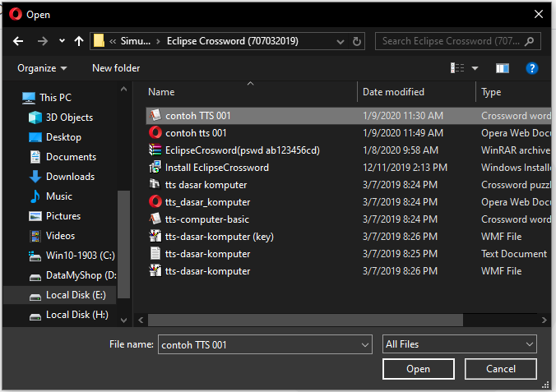Click the horizontal scrollbar thumb
The height and width of the screenshot is (392, 556).
tap(305, 320)
